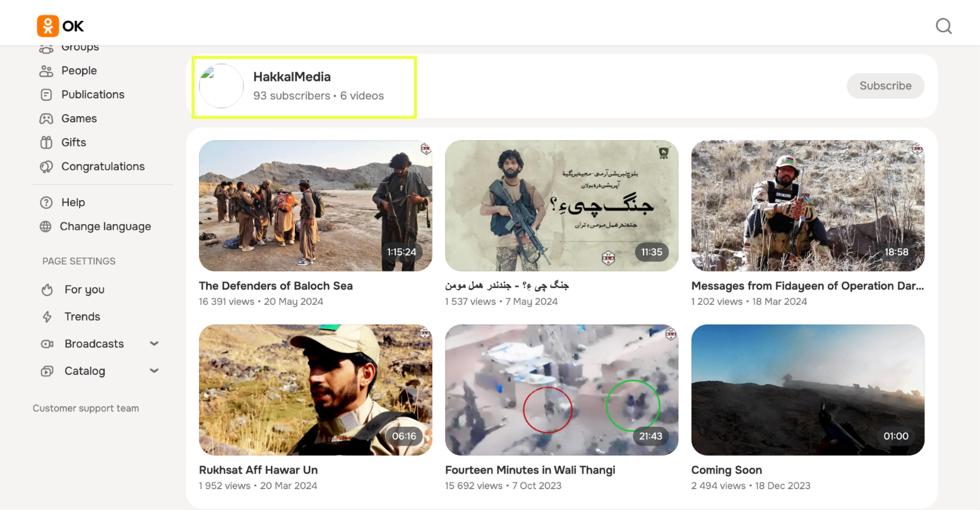Image resolution: width=980 pixels, height=510 pixels.
Task: Click the Congratulations icon
Action: point(46,167)
